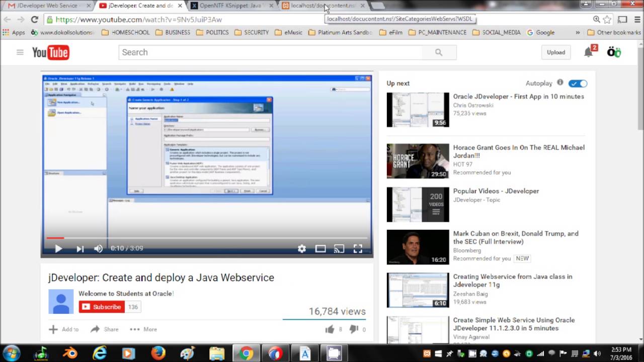Open Google bookmark
The height and width of the screenshot is (362, 644).
click(540, 32)
